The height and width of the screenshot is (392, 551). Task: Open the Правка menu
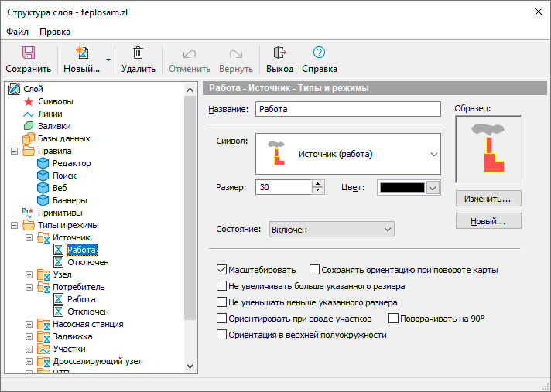pyautogui.click(x=55, y=32)
